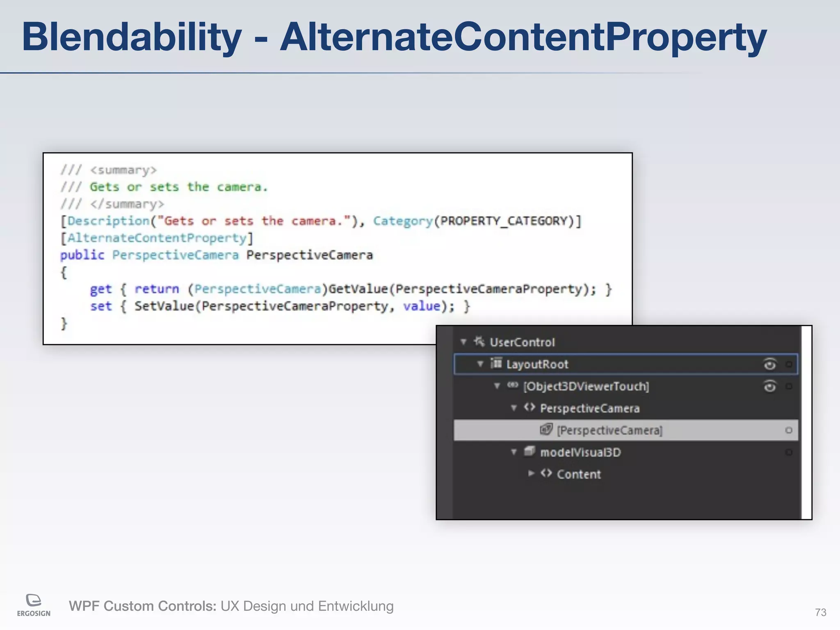Image resolution: width=840 pixels, height=630 pixels.
Task: Click the Ergosign logo
Action: (34, 605)
